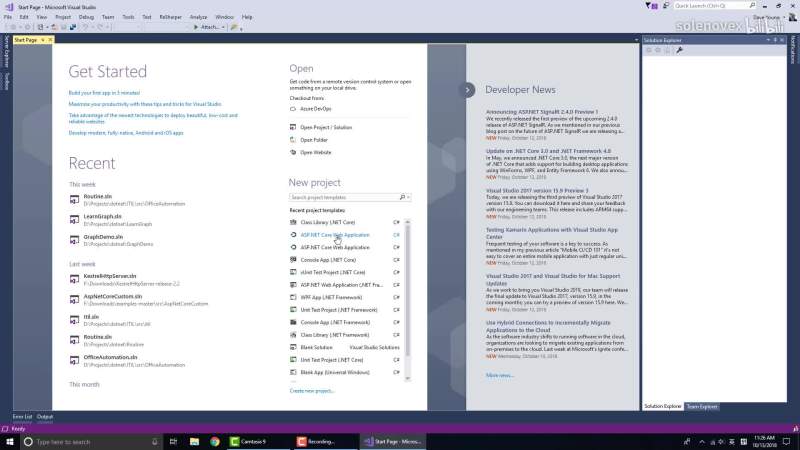Click the Create new project link
The width and height of the screenshot is (800, 450).
pyautogui.click(x=312, y=391)
